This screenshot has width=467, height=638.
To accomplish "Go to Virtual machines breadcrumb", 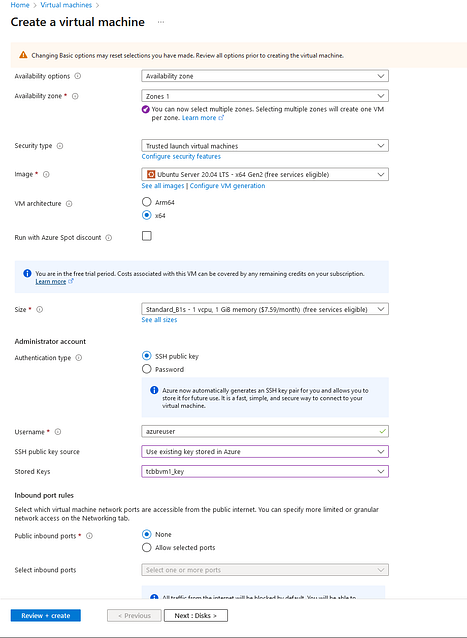I will [x=66, y=5].
